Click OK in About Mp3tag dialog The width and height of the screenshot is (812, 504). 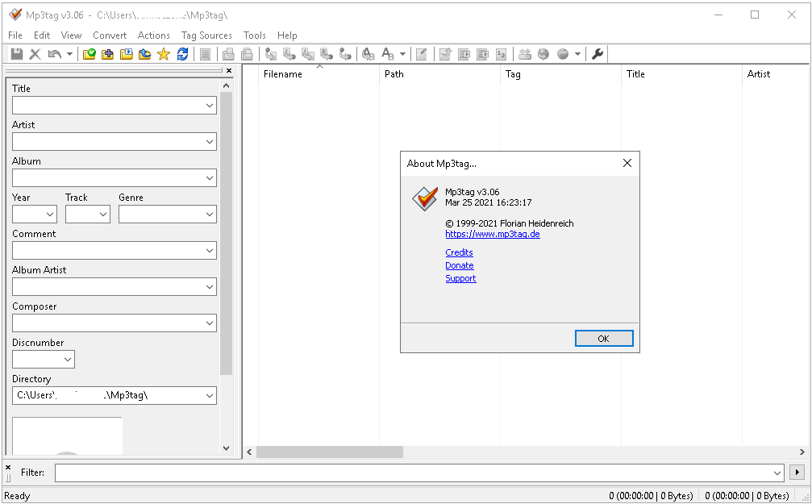(x=604, y=338)
